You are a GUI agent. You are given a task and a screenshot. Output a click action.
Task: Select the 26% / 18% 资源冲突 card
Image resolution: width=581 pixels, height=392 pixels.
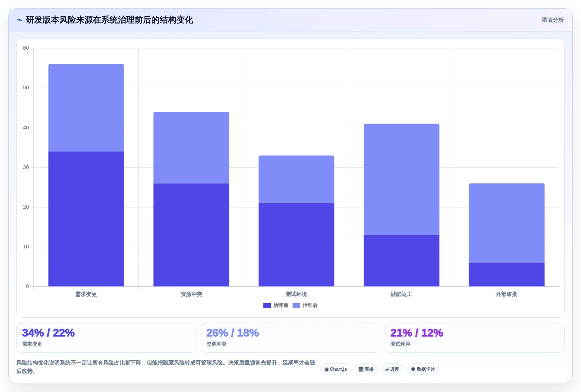click(290, 337)
